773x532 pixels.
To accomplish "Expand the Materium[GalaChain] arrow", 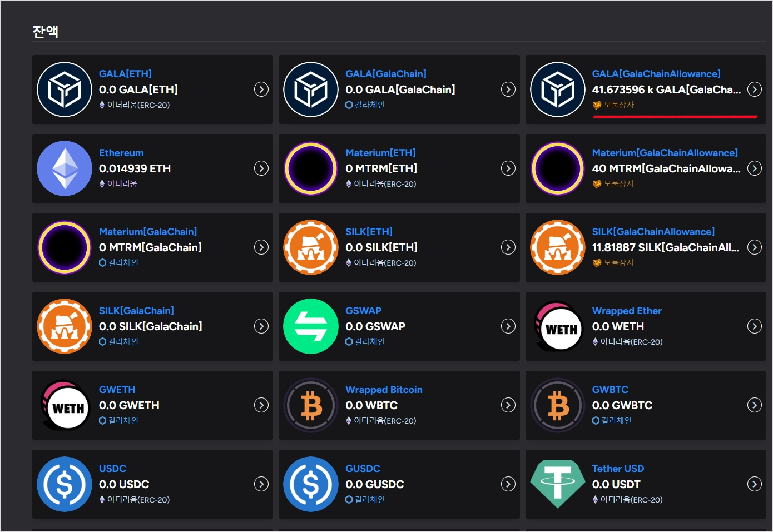I will pyautogui.click(x=261, y=247).
